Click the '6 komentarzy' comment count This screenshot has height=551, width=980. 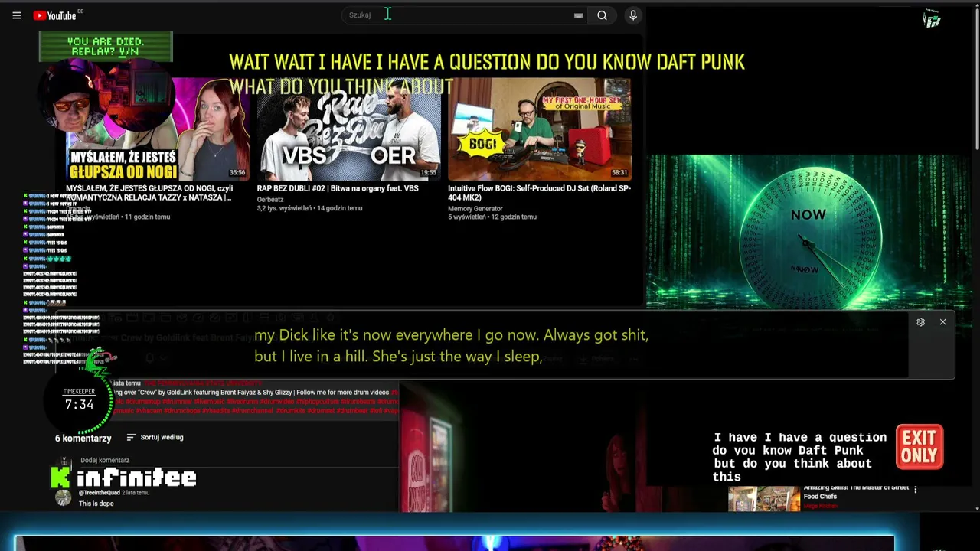click(83, 439)
